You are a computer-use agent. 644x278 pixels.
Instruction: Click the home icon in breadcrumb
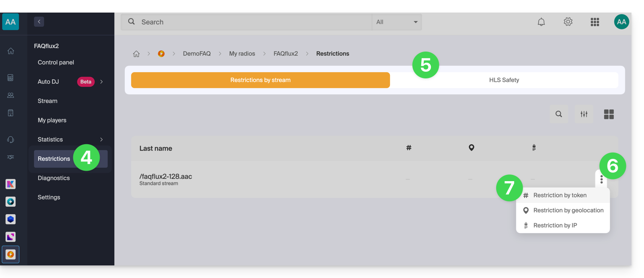click(x=136, y=54)
